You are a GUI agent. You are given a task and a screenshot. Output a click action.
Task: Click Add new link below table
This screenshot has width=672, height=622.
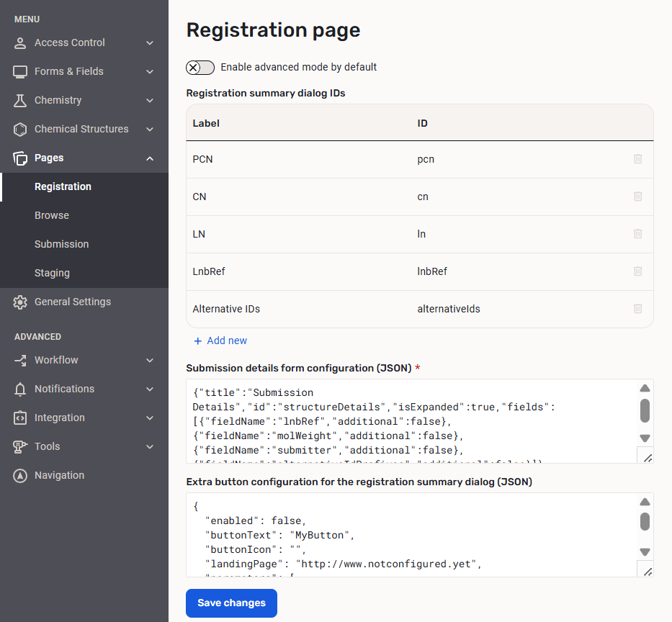(220, 341)
